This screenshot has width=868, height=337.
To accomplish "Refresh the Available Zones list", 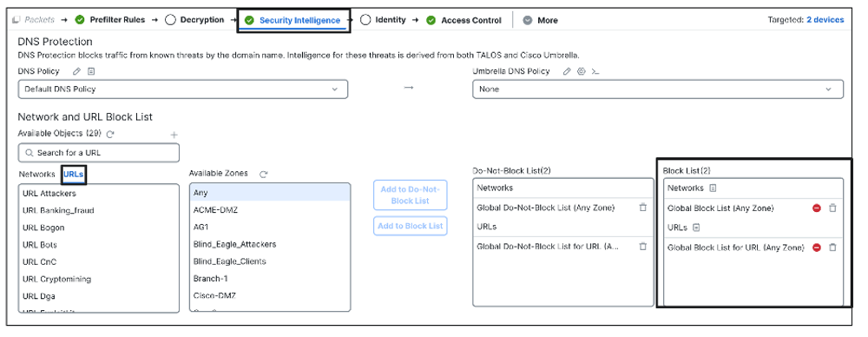I will point(264,174).
